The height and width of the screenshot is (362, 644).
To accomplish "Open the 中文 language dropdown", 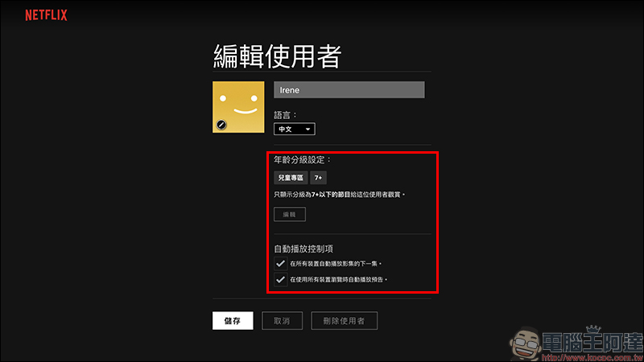I will click(295, 129).
